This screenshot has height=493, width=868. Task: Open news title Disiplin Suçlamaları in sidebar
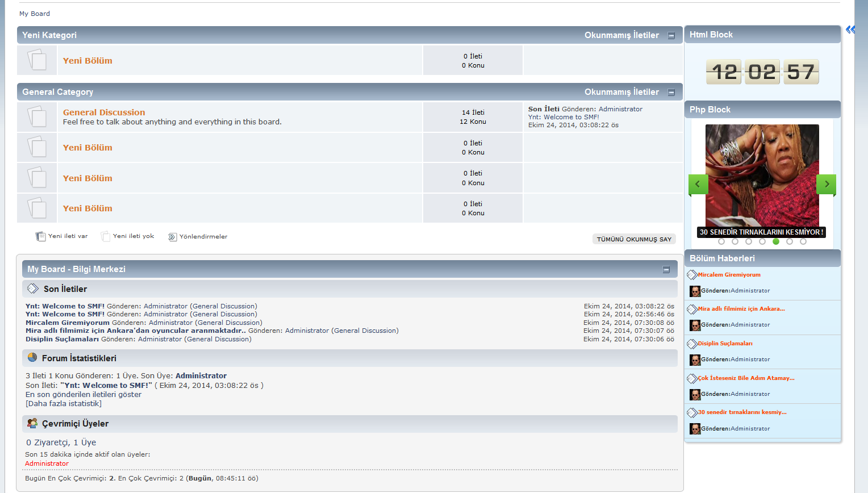pyautogui.click(x=725, y=344)
